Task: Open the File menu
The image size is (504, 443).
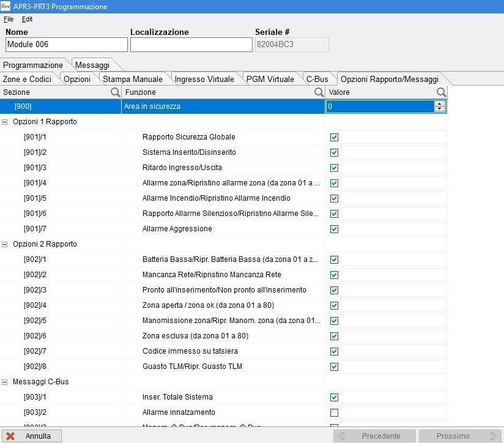Action: 9,20
